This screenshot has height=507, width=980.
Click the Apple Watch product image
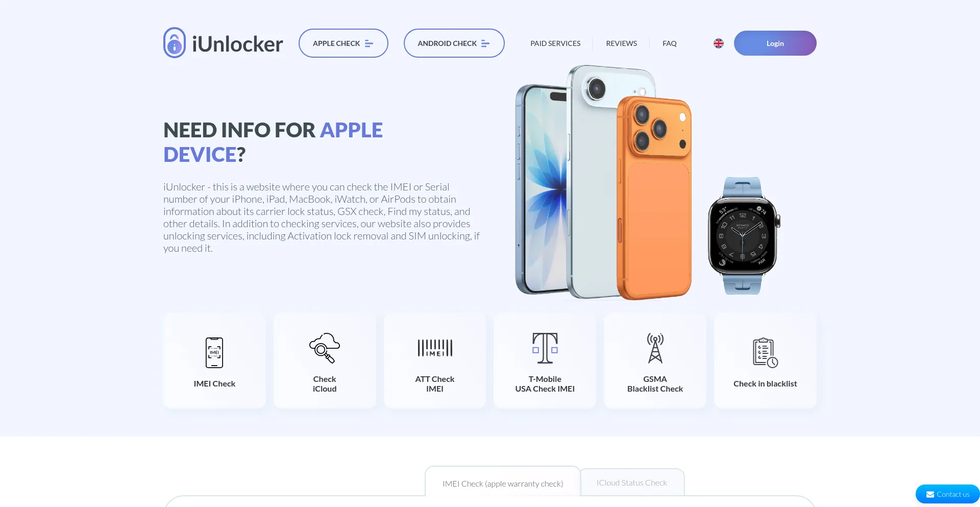(744, 236)
